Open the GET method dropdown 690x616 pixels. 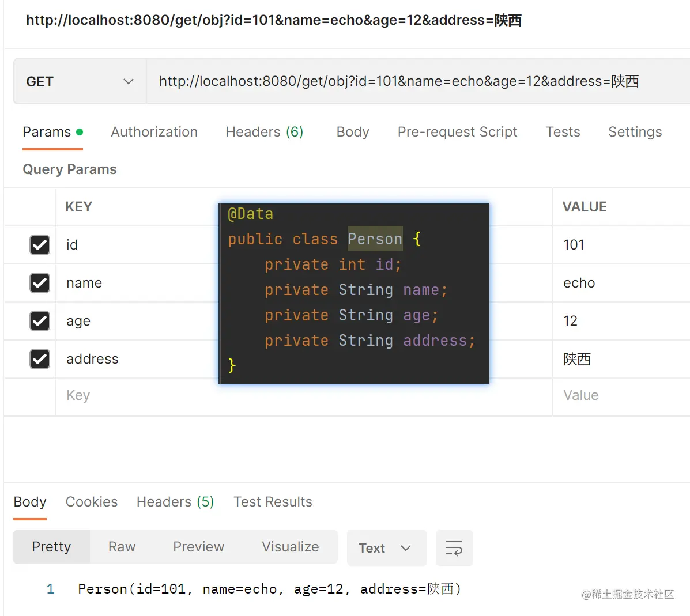coord(80,81)
